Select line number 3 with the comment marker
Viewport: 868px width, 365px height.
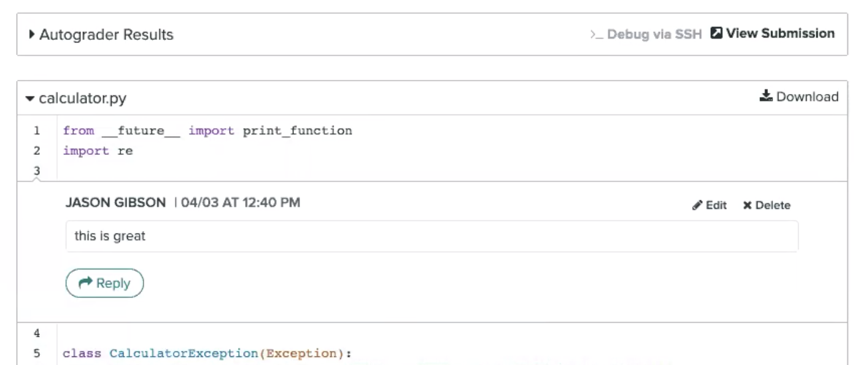pyautogui.click(x=37, y=171)
